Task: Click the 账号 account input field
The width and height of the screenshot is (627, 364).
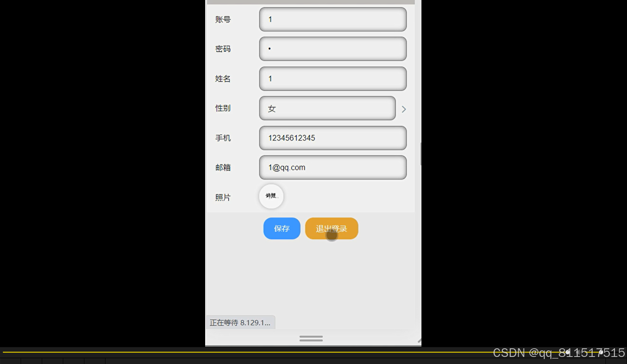Action: click(333, 19)
